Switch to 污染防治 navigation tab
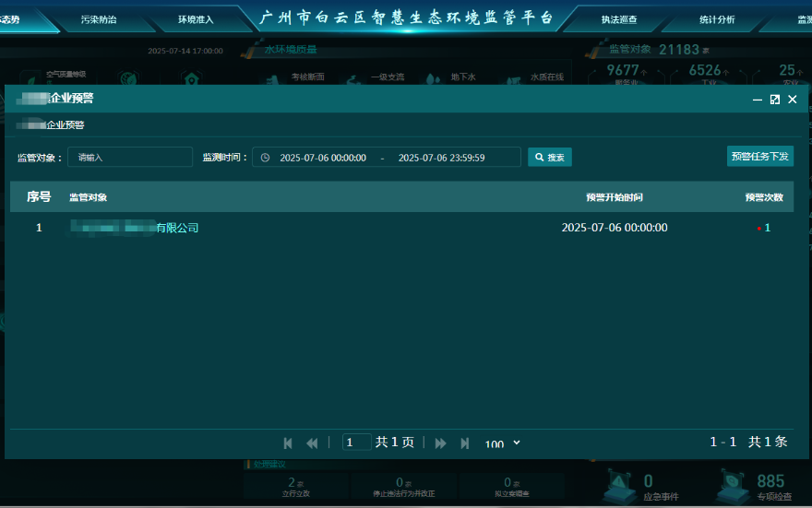The height and width of the screenshot is (508, 812). tap(99, 19)
